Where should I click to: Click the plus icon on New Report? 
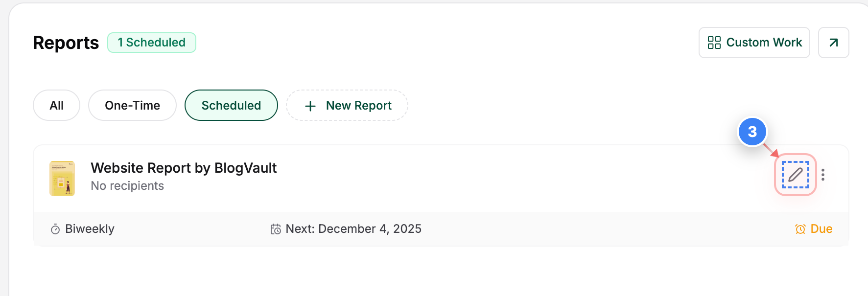[x=310, y=105]
